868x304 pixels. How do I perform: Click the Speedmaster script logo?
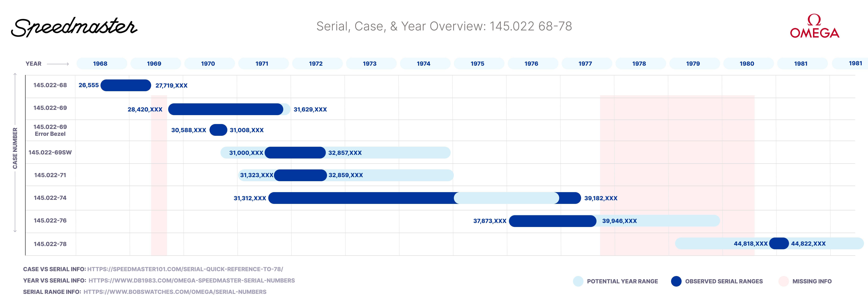pos(74,27)
